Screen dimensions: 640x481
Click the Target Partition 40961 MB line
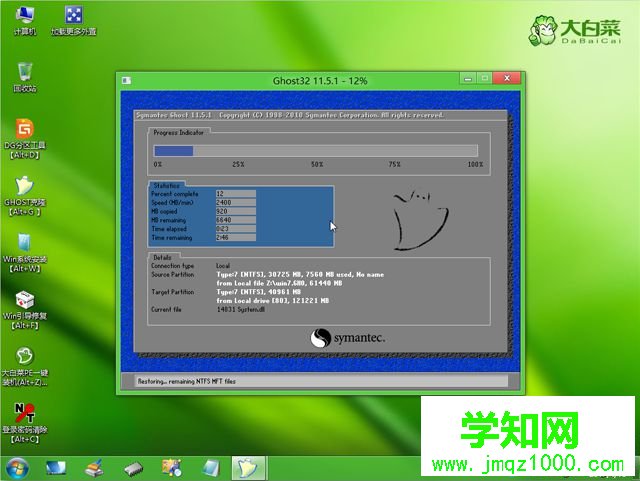[x=258, y=292]
